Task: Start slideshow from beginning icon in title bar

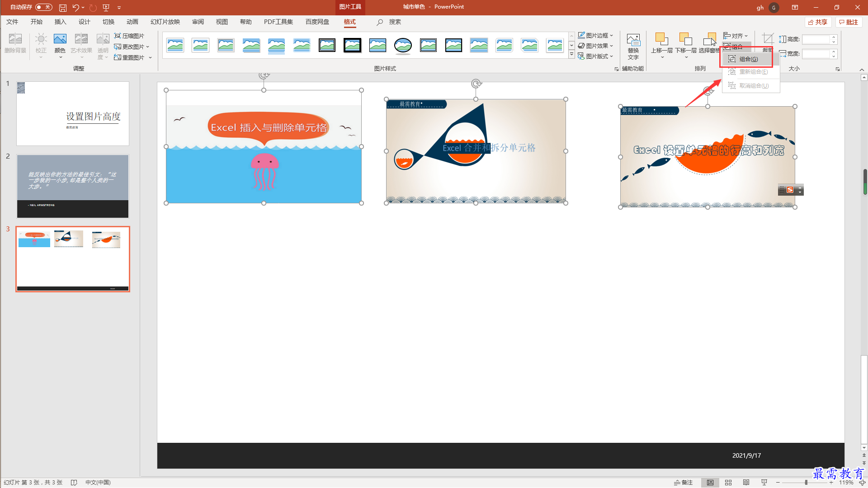Action: tap(106, 8)
